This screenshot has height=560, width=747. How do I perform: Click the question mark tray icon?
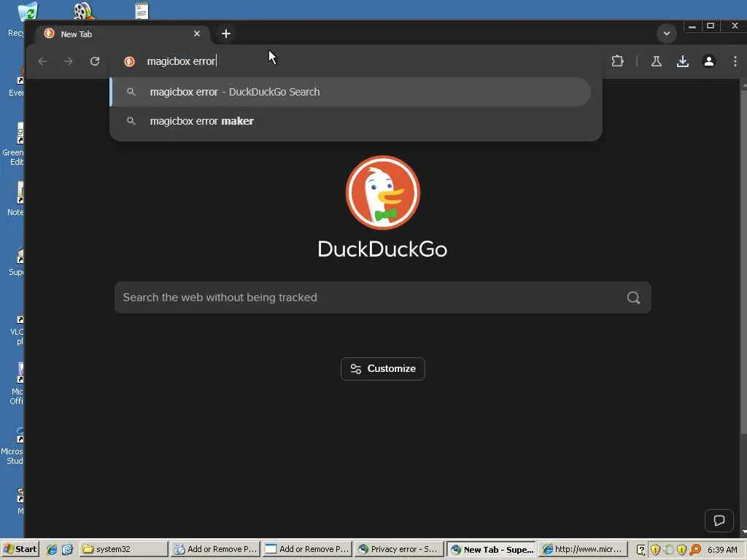(641, 550)
